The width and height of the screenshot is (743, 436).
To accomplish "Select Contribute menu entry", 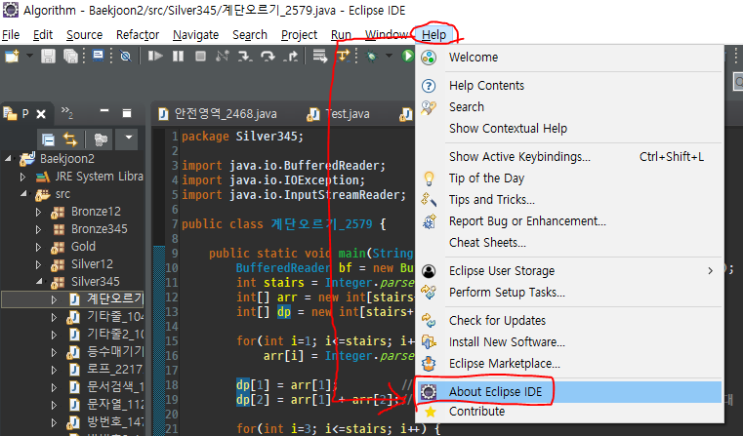I will point(570,411).
